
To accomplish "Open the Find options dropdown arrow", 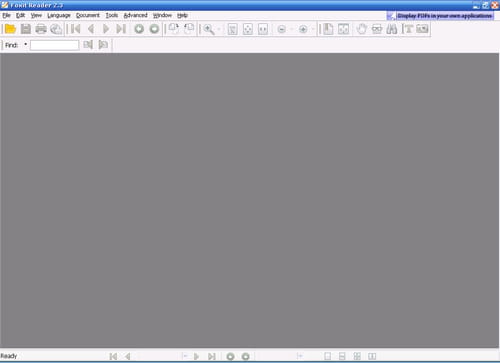I will tap(25, 44).
